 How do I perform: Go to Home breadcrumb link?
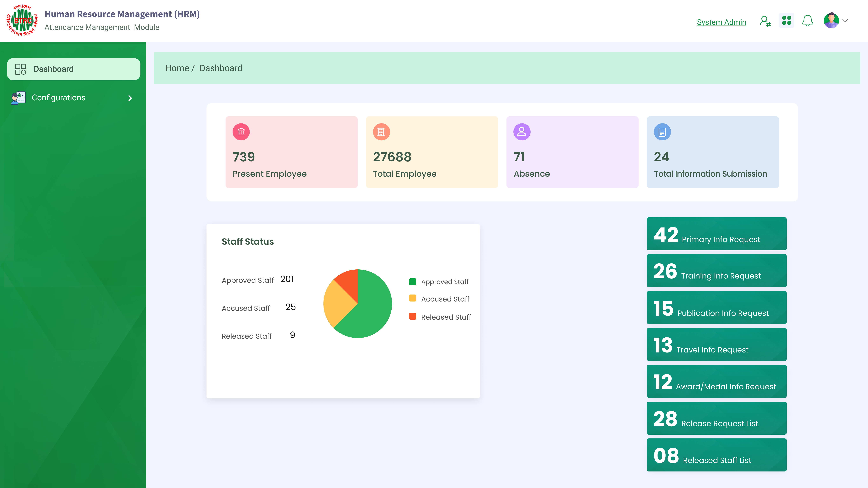[177, 68]
